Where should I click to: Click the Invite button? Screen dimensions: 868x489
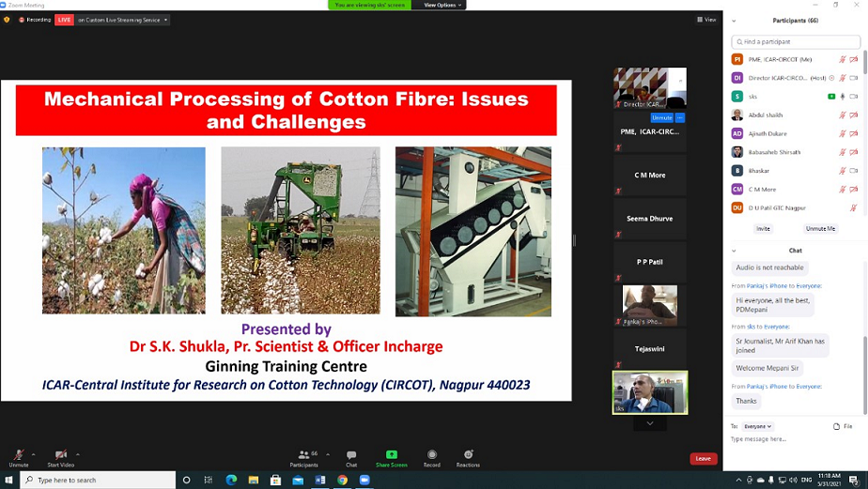[x=763, y=228]
